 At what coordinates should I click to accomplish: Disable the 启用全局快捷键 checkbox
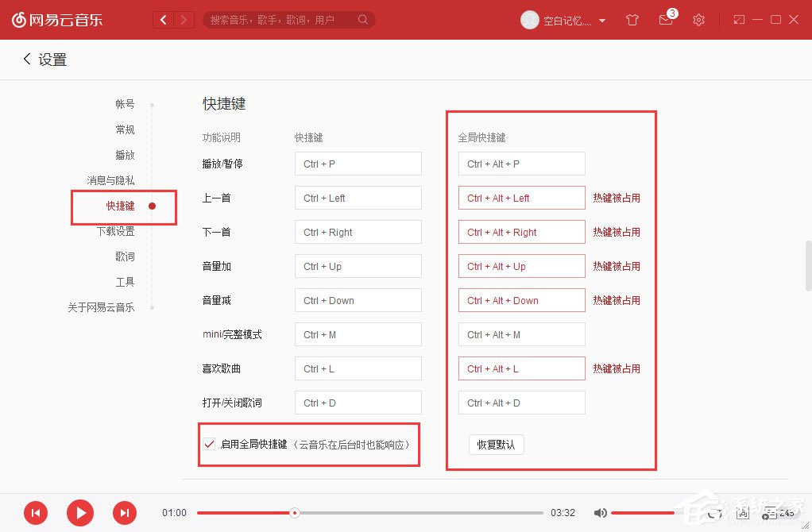point(208,445)
